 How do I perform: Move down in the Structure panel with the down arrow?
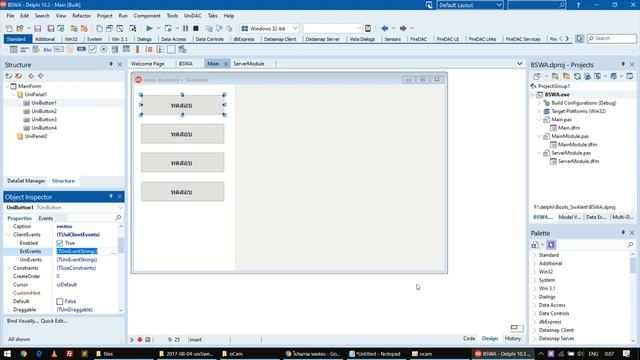(x=41, y=76)
